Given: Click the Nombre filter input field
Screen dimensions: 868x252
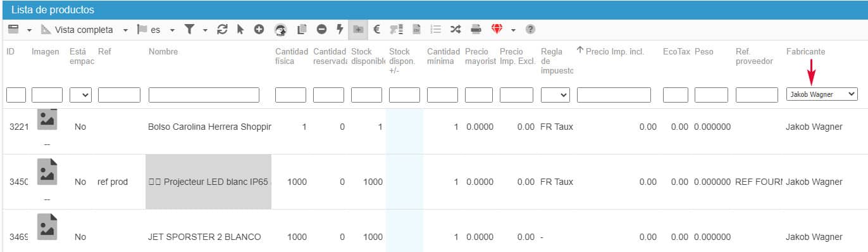Looking at the screenshot, I should coord(204,95).
